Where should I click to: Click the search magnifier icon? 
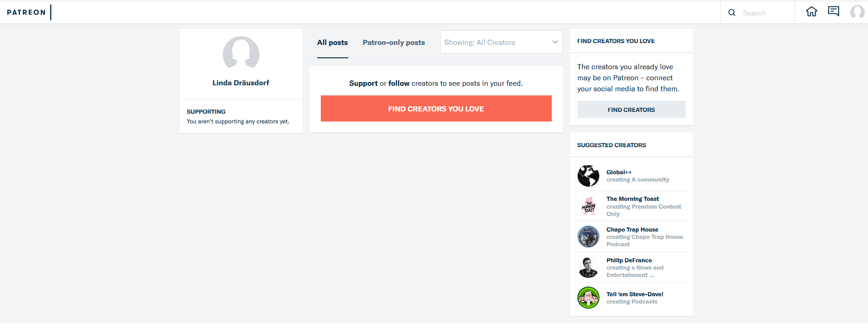tap(732, 13)
